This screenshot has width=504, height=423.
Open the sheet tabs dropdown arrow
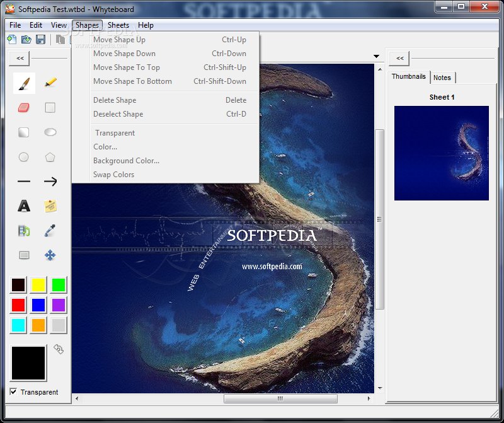[x=376, y=56]
